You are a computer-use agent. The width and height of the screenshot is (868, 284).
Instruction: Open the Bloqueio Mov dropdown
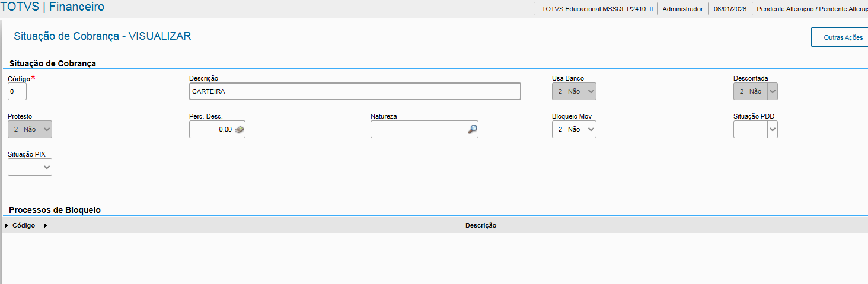click(591, 129)
